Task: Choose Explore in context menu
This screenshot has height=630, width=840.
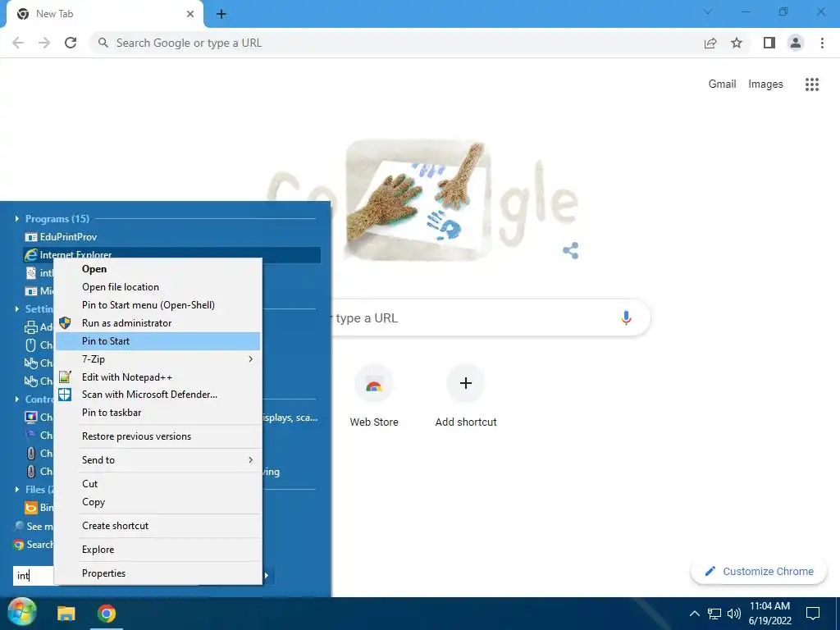Action: (158, 550)
